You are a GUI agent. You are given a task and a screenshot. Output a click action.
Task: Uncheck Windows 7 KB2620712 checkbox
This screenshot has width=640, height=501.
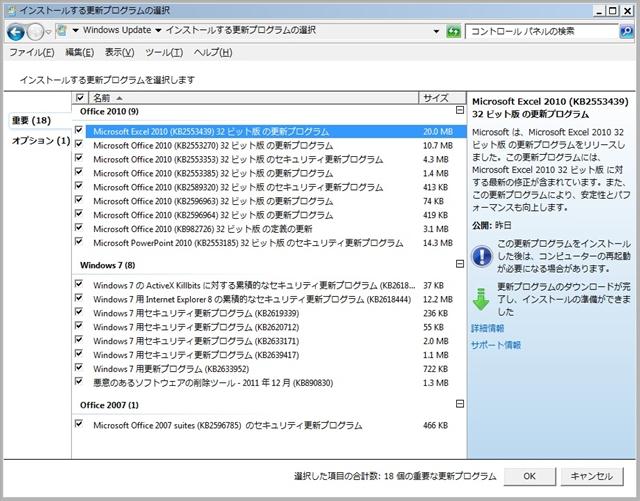coord(79,325)
